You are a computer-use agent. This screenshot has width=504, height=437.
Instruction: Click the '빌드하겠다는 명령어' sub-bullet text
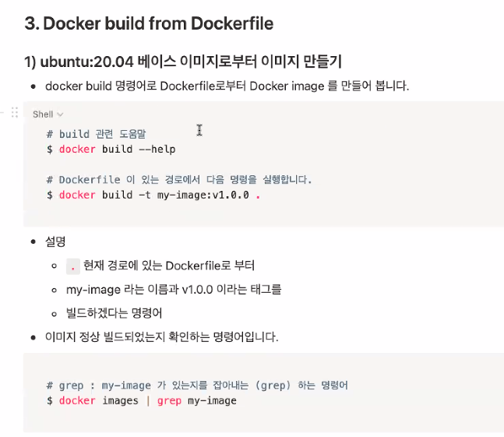click(x=114, y=313)
